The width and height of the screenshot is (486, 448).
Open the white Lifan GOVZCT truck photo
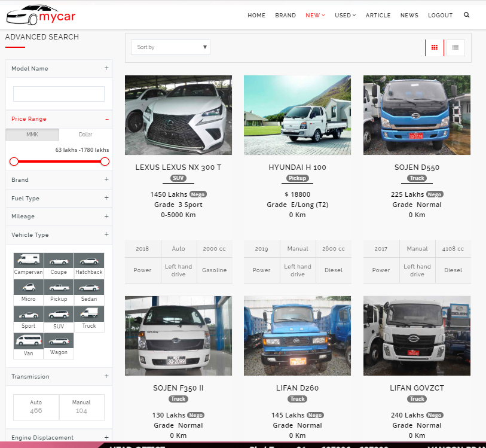pos(417,336)
